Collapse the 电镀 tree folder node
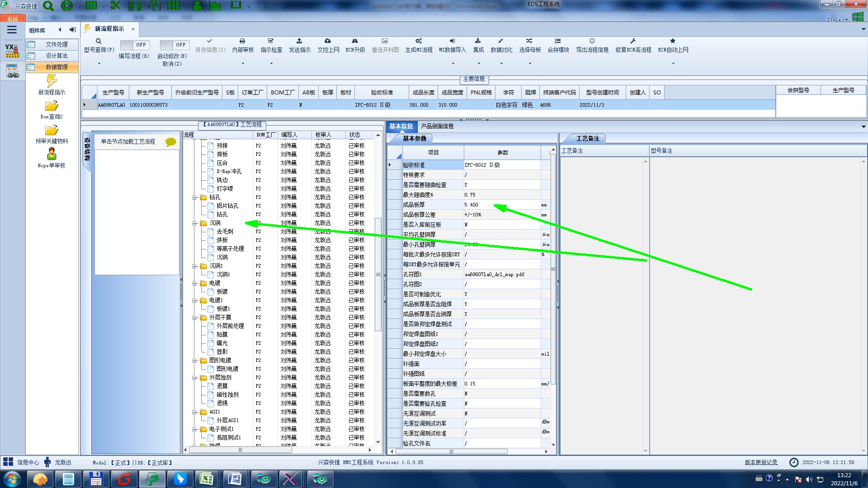 (x=194, y=283)
